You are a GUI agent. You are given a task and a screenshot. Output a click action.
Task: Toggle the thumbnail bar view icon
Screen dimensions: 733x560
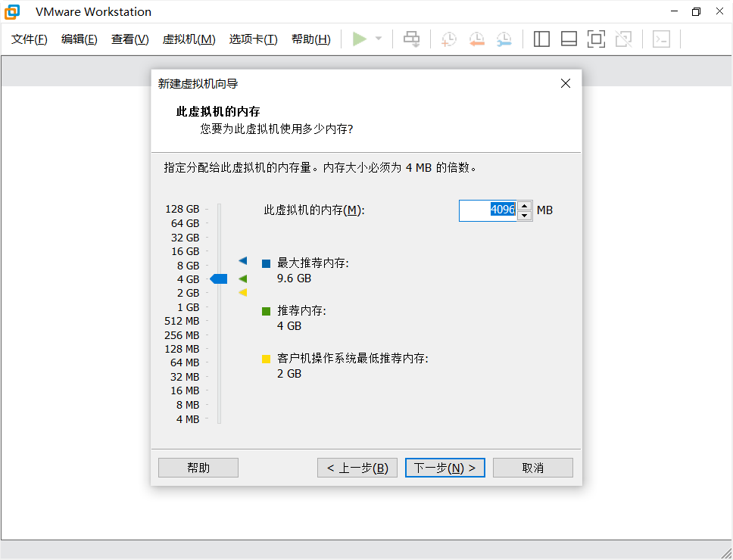(569, 39)
